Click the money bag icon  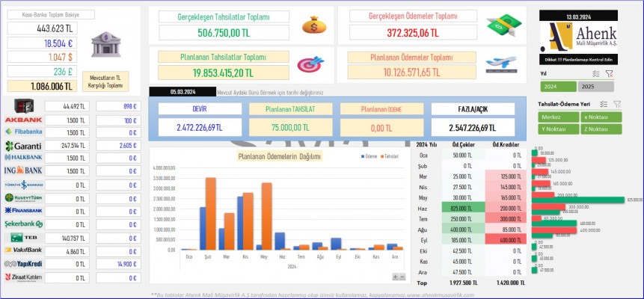pos(313,25)
